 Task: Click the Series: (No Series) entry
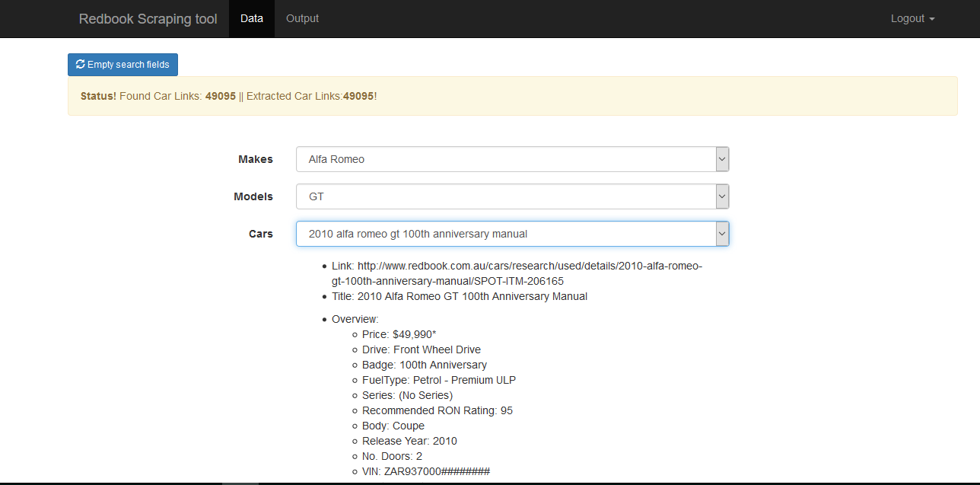coord(407,395)
